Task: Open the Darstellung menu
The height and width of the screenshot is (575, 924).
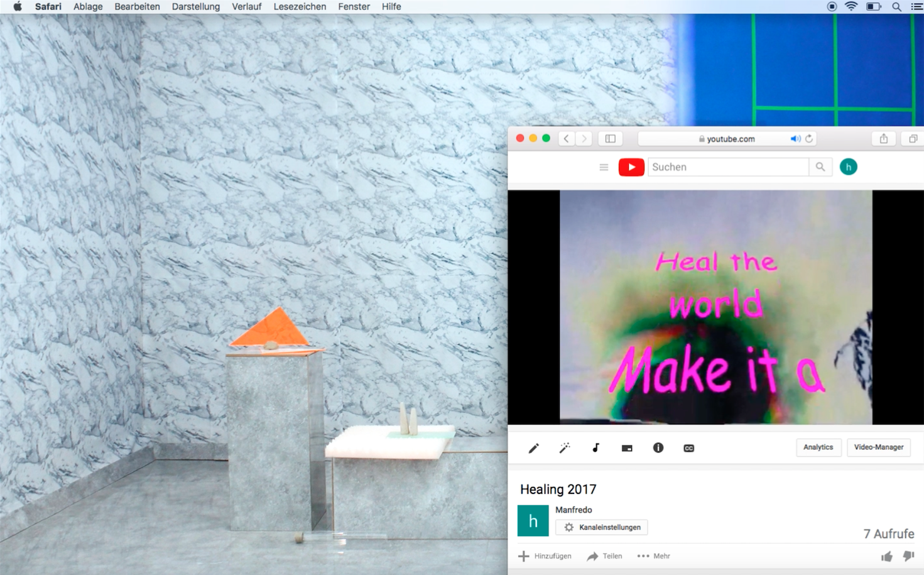Action: click(x=196, y=6)
